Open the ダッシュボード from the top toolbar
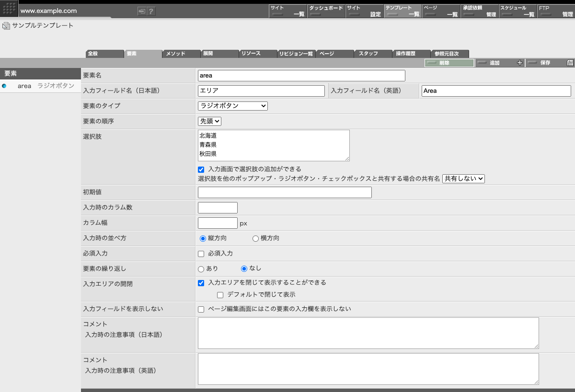Image resolution: width=575 pixels, height=392 pixels. pos(326,11)
